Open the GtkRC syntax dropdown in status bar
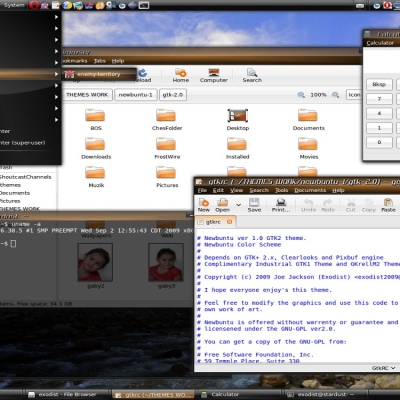This screenshot has height=400, width=400. point(384,368)
